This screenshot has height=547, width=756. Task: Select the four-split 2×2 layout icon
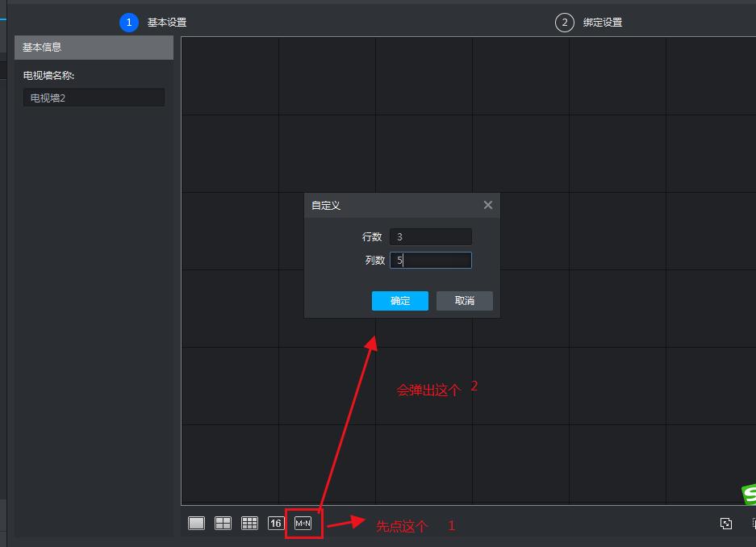pos(223,523)
